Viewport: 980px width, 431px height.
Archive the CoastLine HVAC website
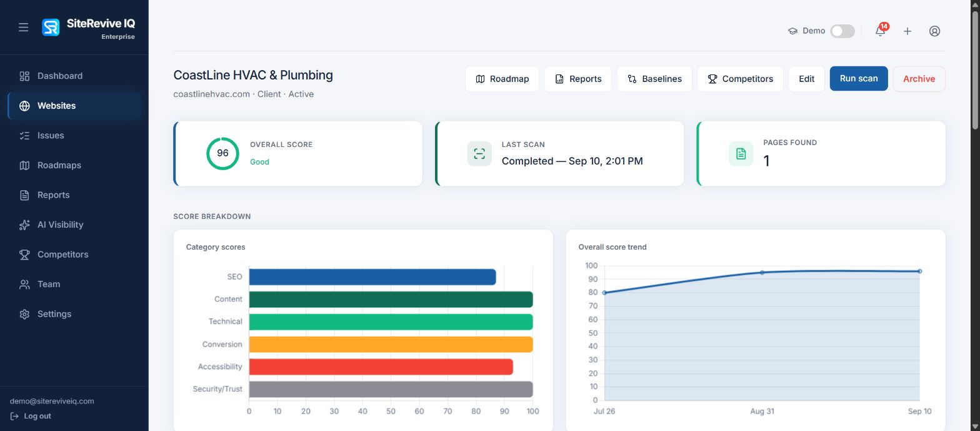(x=919, y=79)
